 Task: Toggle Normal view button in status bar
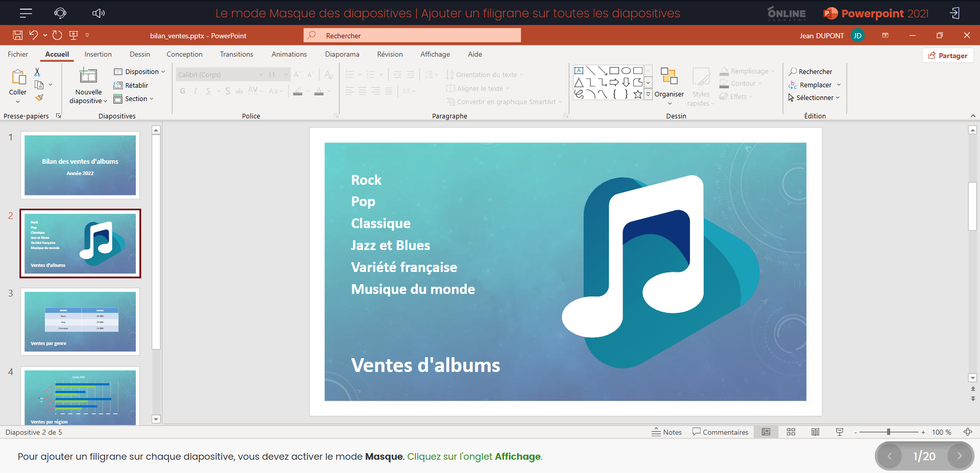[766, 432]
